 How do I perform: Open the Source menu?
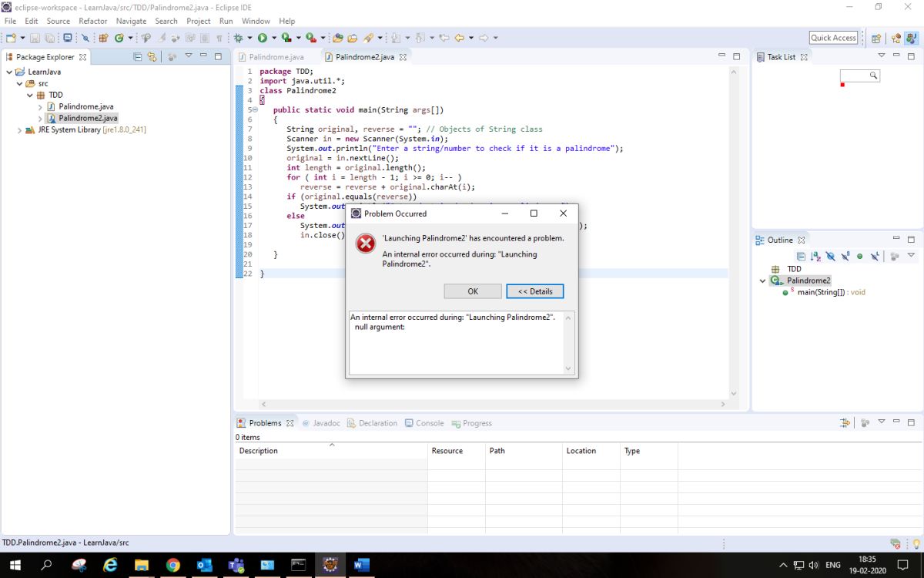click(x=59, y=21)
